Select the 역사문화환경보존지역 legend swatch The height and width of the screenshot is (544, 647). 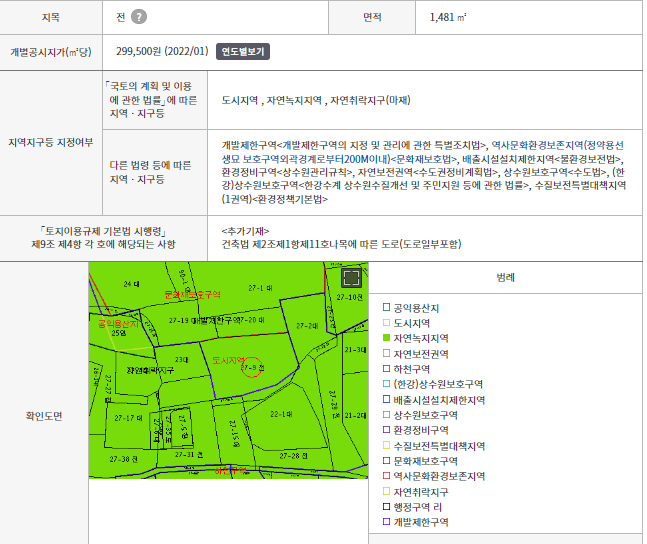click(386, 475)
